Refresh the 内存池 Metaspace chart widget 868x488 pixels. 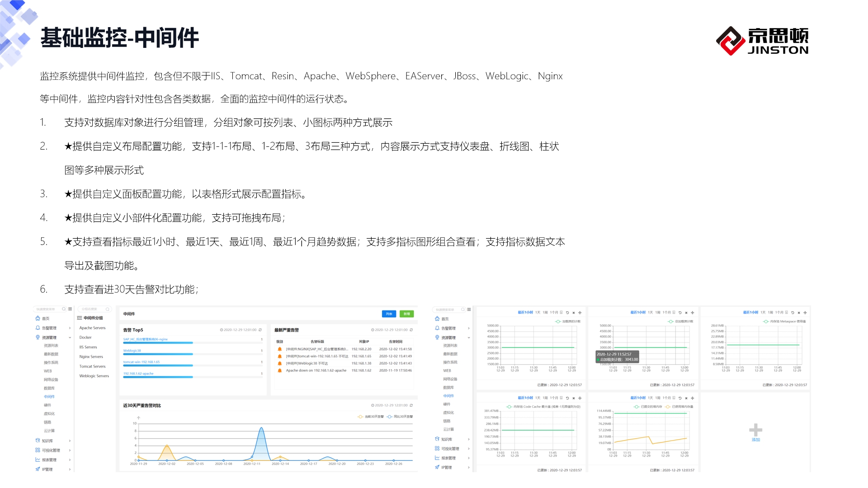point(793,313)
